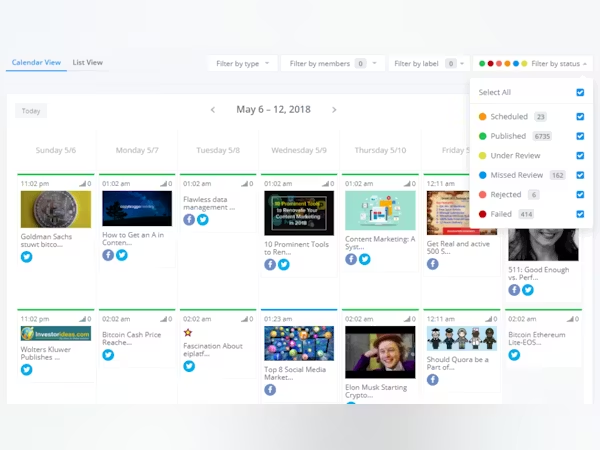The image size is (600, 450).
Task: Click Facebook icon on How to Get an A post
Action: (108, 255)
